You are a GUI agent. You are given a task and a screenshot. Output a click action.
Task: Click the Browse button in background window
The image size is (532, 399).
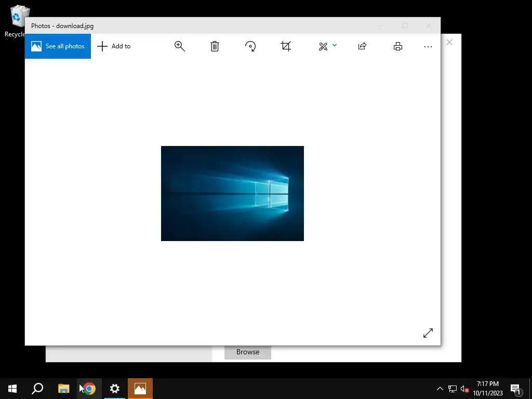[248, 352]
